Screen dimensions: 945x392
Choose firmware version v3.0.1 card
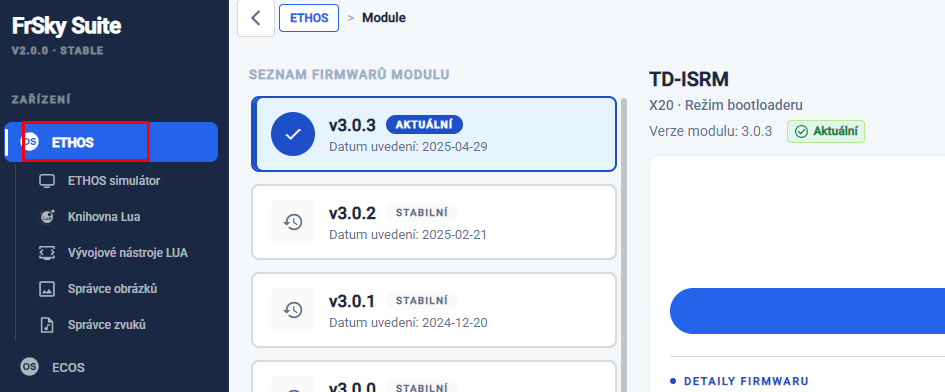434,310
